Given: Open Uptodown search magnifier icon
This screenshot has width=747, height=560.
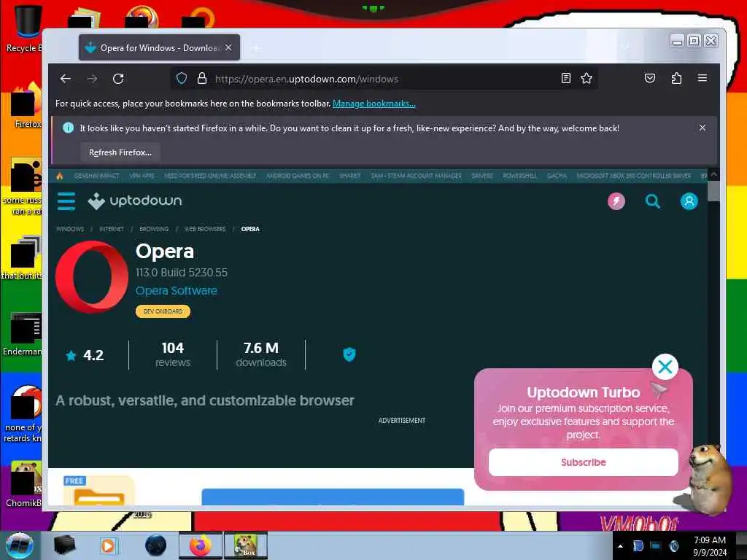Looking at the screenshot, I should pos(653,201).
